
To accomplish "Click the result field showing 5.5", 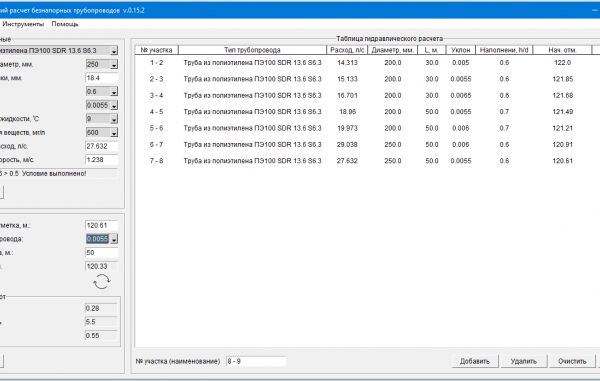I will pos(101,322).
